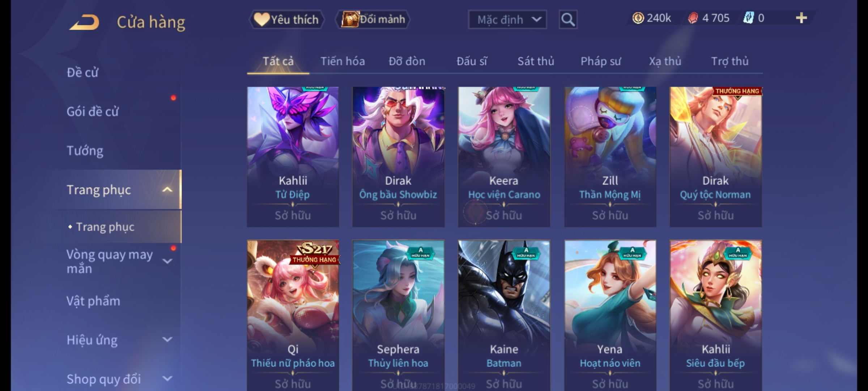Open the search magnifier icon
868x391 pixels.
568,20
